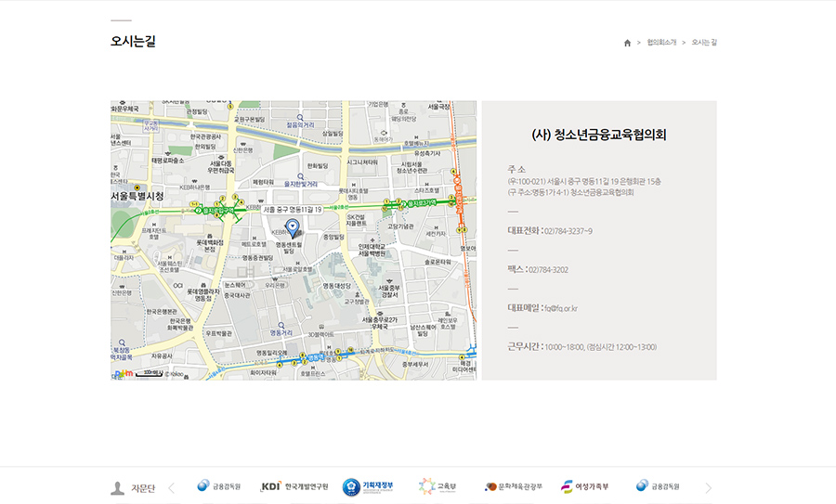Open the 교육부 logo link
Viewport: 836px width, 504px height.
point(438,486)
